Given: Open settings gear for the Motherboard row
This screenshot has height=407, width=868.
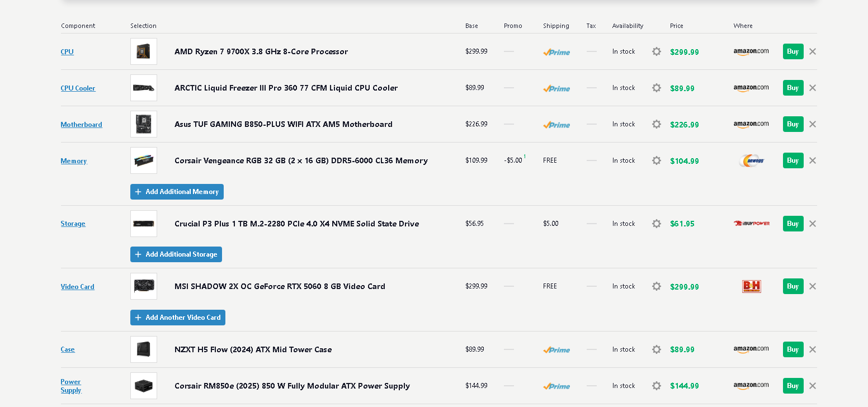Looking at the screenshot, I should (657, 124).
